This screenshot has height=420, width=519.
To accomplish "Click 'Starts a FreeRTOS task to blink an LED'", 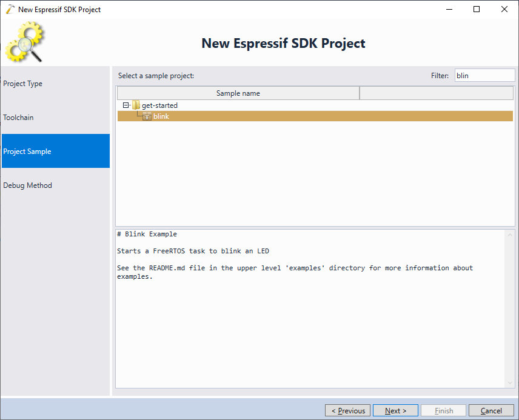I will [x=193, y=251].
